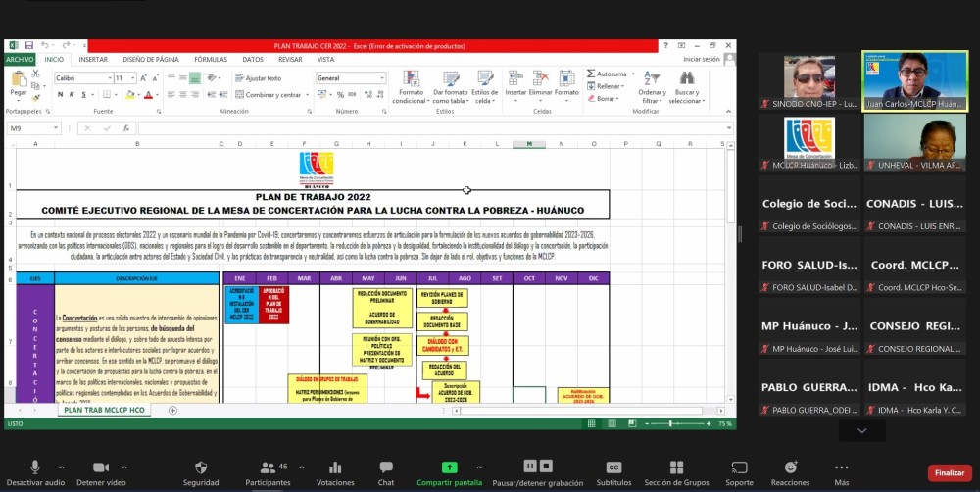Select the PLAN TRAB MCLCP HCO sheet tab
This screenshot has height=492, width=980.
[106, 410]
